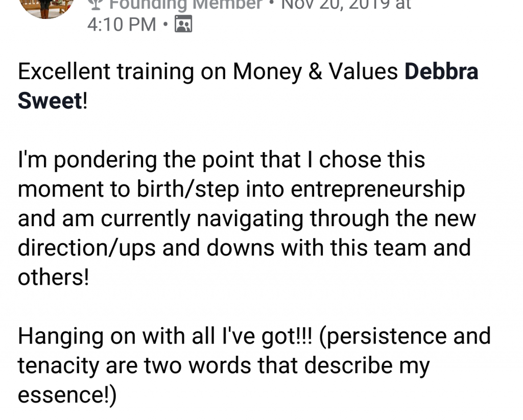523x420 pixels.
Task: Click the Founding Member trophy badge icon
Action: coord(94,4)
